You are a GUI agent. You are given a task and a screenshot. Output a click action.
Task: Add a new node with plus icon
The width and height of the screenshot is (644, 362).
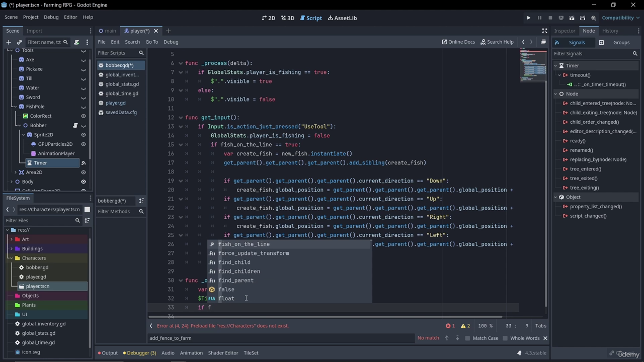coord(9,42)
